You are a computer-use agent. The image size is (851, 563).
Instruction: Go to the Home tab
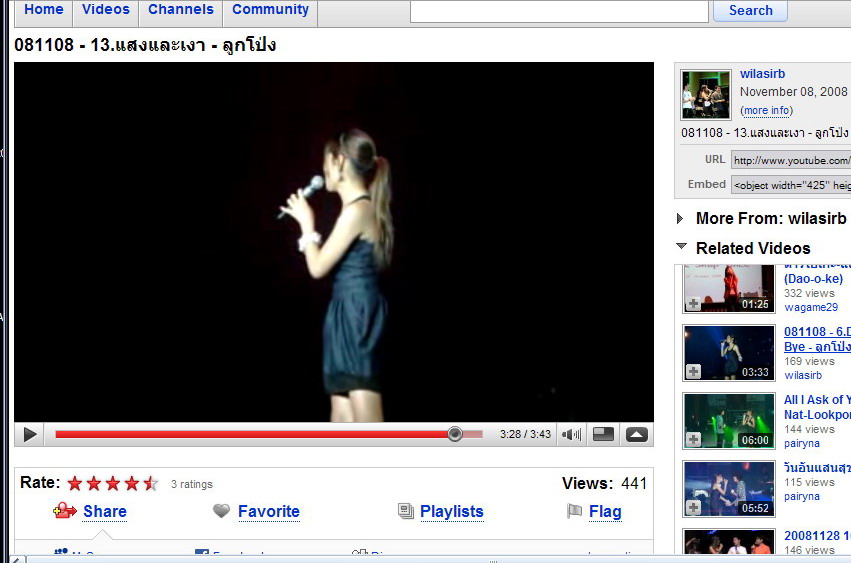pyautogui.click(x=44, y=10)
